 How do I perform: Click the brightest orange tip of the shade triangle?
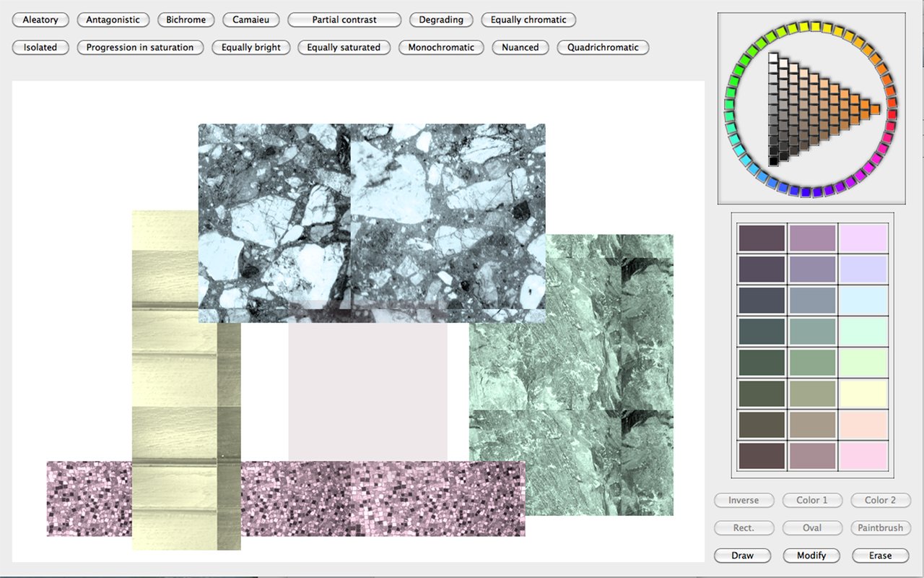click(876, 109)
